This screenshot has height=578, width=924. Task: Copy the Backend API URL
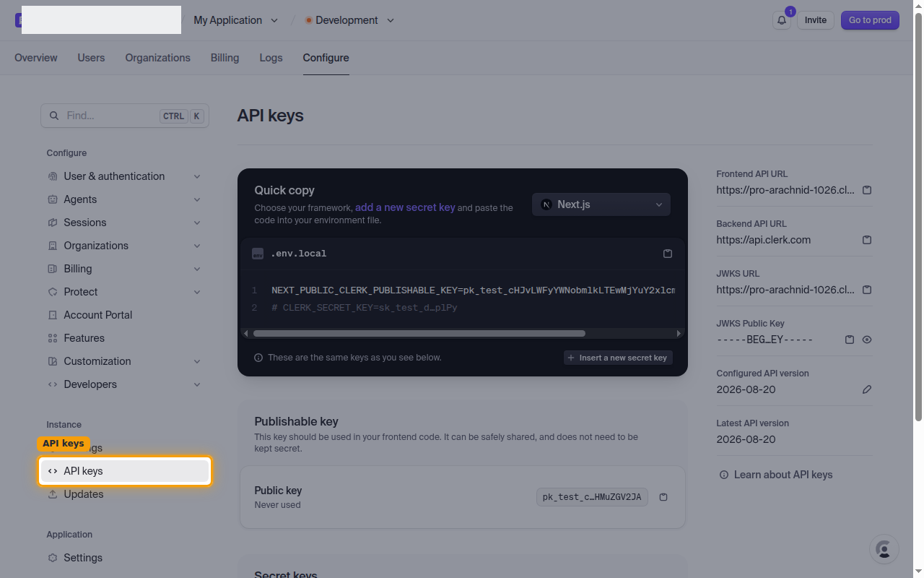[867, 240]
